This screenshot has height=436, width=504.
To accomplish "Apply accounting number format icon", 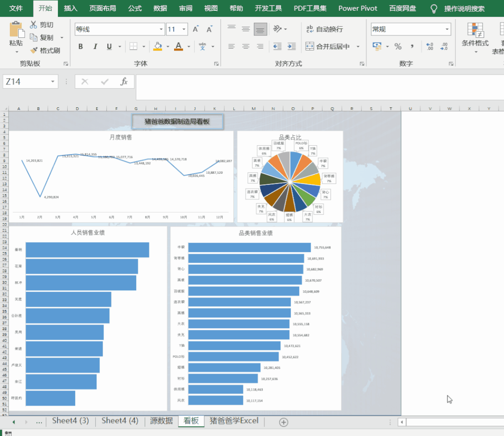I will tap(377, 46).
